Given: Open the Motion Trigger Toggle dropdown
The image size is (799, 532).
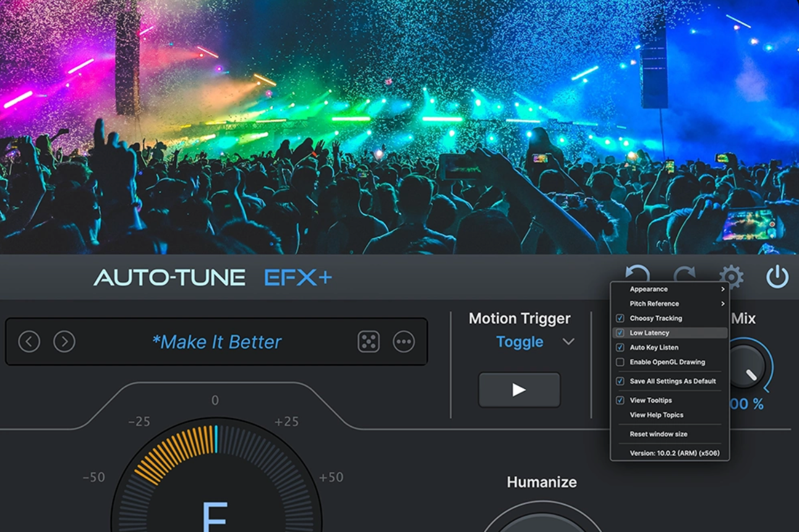Looking at the screenshot, I should [568, 342].
